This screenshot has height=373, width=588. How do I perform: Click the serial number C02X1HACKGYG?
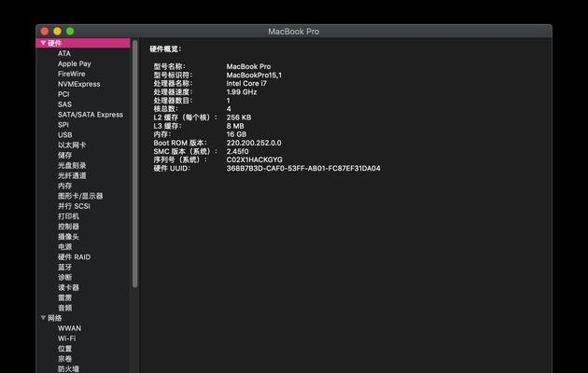pyautogui.click(x=254, y=159)
